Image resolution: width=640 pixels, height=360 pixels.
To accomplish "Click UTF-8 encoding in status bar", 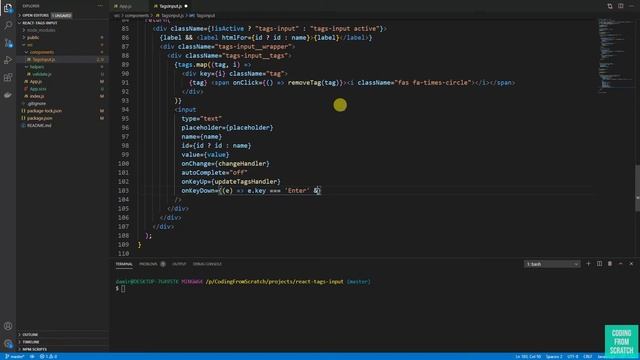I will pos(573,356).
